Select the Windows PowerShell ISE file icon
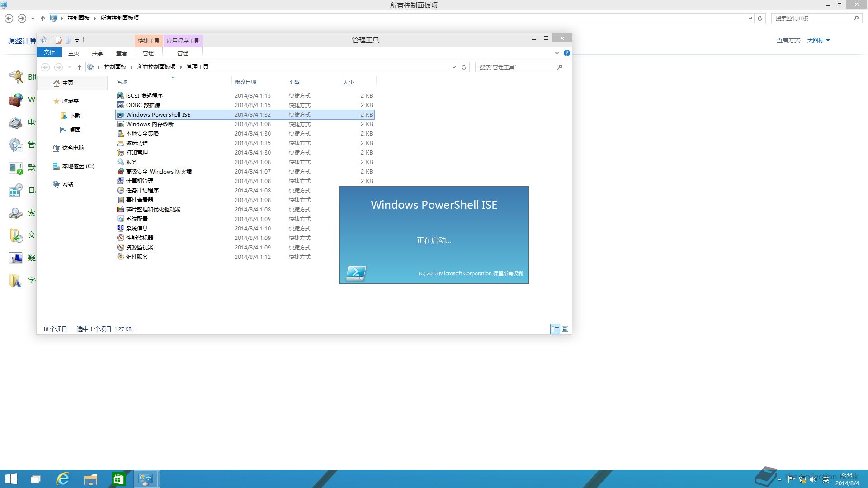This screenshot has width=868, height=488. click(120, 115)
